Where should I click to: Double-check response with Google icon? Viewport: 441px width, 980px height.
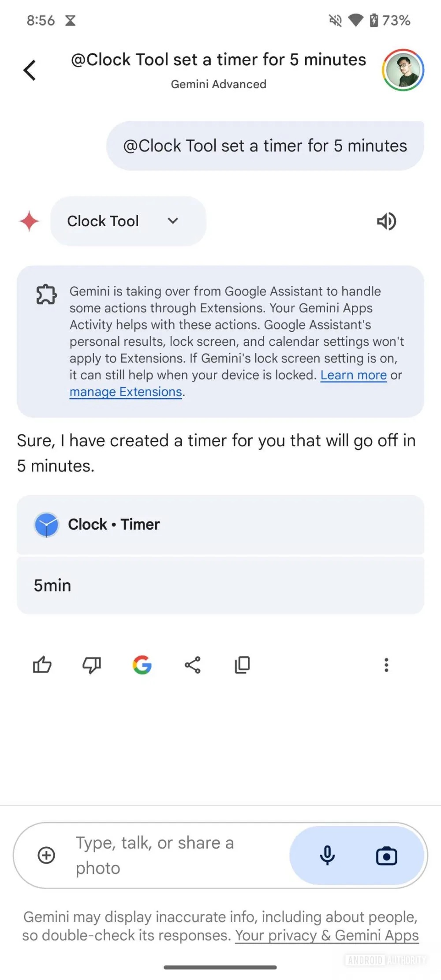pos(142,665)
